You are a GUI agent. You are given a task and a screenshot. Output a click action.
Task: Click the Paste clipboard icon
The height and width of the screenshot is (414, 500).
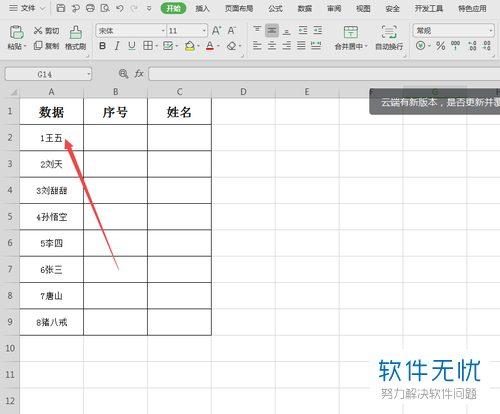pyautogui.click(x=16, y=32)
